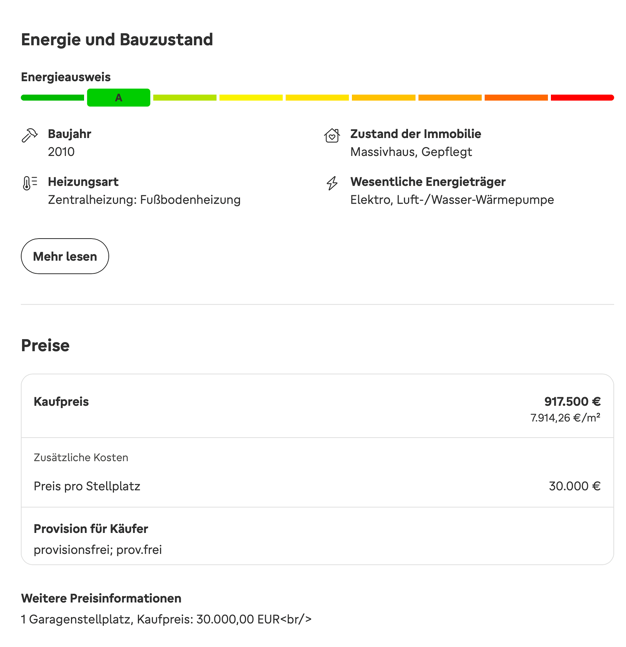Click the Kaufpreis value 917.500 €
Viewport: 626px width, 647px height.
(x=572, y=401)
